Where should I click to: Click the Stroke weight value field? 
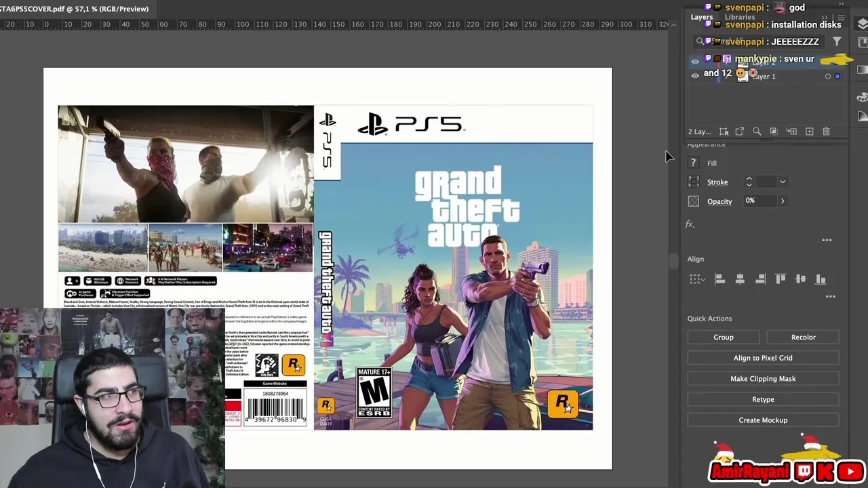tap(766, 182)
